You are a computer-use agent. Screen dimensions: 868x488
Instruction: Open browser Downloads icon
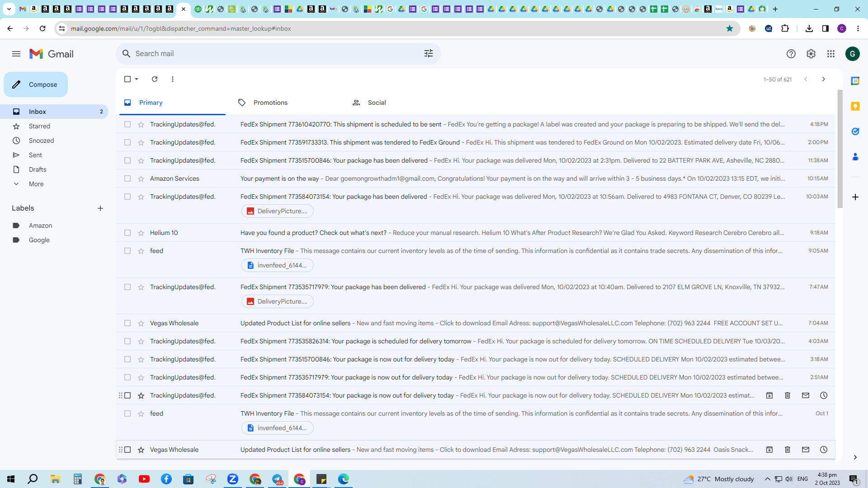[809, 28]
